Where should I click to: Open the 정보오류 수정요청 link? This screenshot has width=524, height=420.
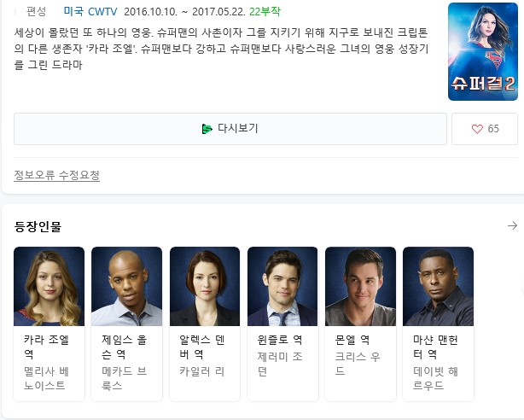pos(57,175)
